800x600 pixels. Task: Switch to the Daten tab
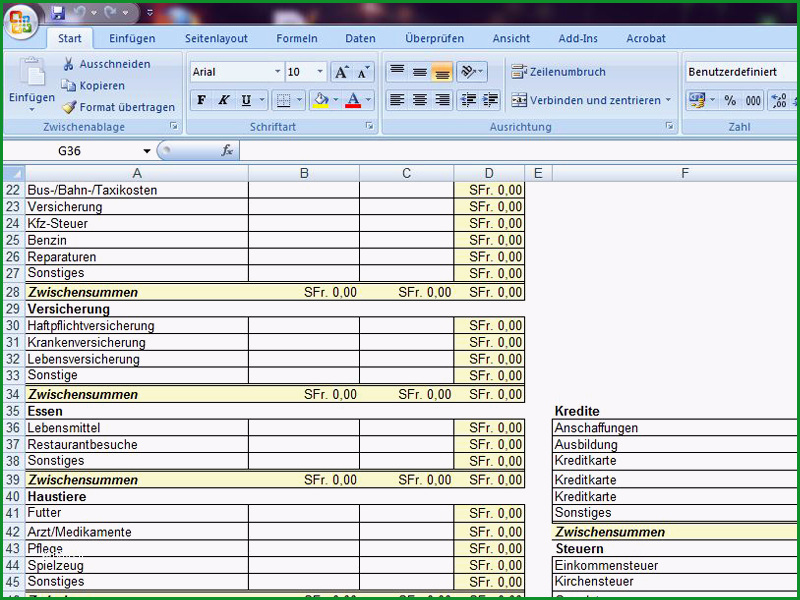pyautogui.click(x=360, y=38)
